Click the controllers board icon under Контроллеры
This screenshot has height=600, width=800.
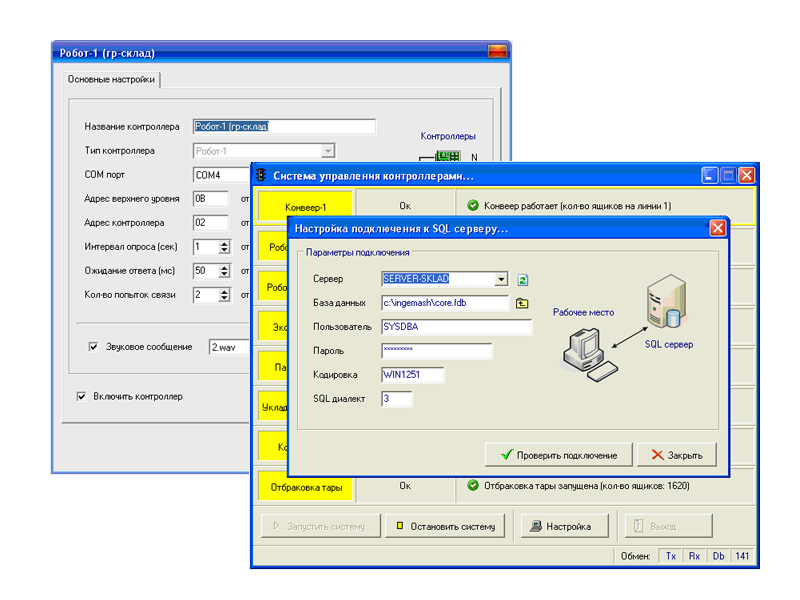click(446, 157)
